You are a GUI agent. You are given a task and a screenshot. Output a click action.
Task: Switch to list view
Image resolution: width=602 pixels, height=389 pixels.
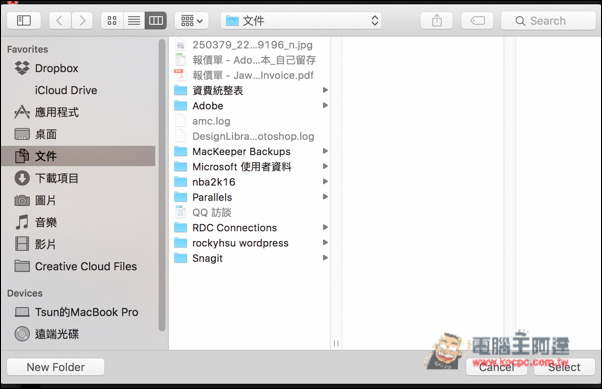(x=134, y=20)
